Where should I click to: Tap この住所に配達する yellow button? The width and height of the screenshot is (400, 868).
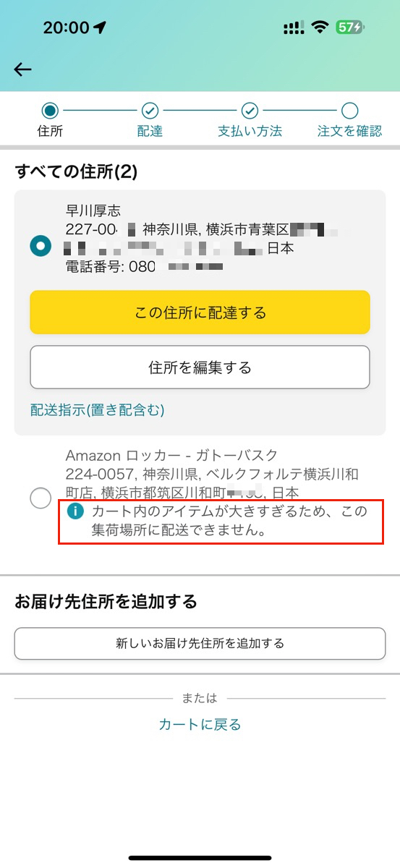[200, 312]
